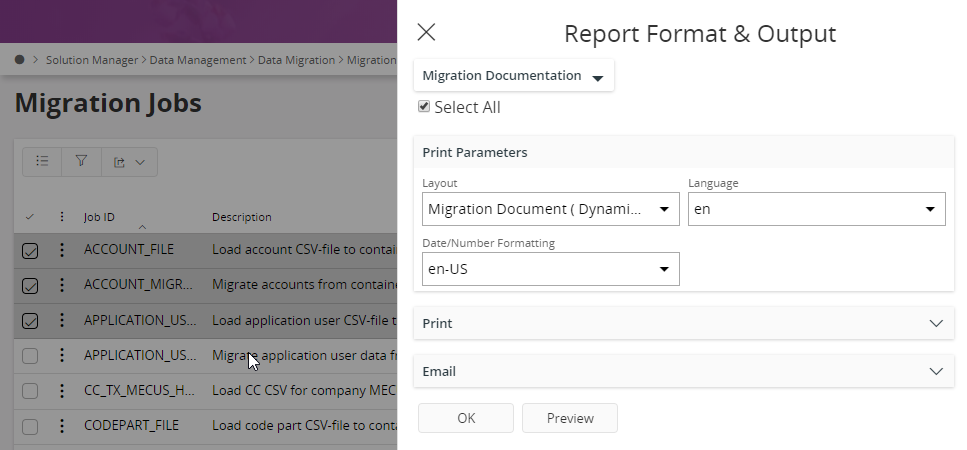Expand the Print section
Screen dimensions: 967x450
(x=683, y=323)
